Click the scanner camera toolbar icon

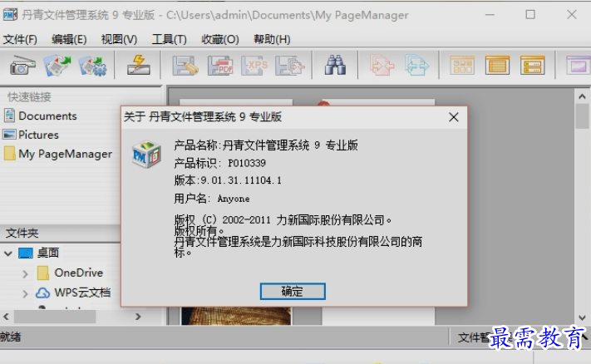[22, 66]
